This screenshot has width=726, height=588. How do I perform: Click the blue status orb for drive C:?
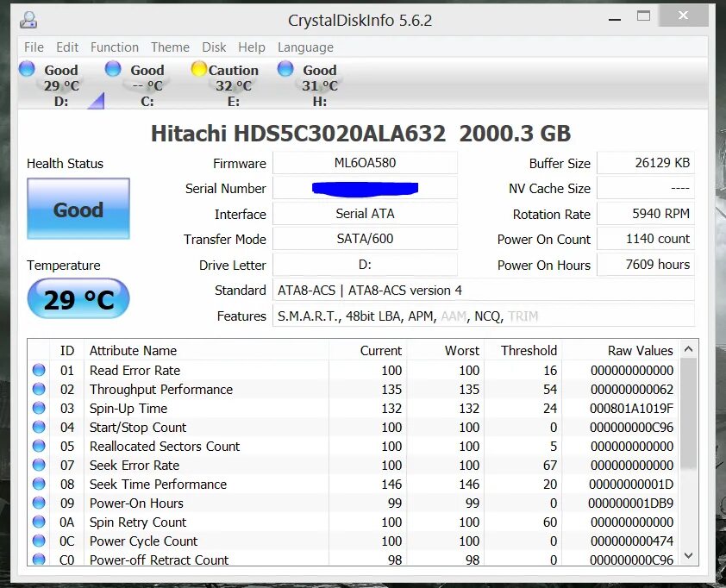(113, 68)
